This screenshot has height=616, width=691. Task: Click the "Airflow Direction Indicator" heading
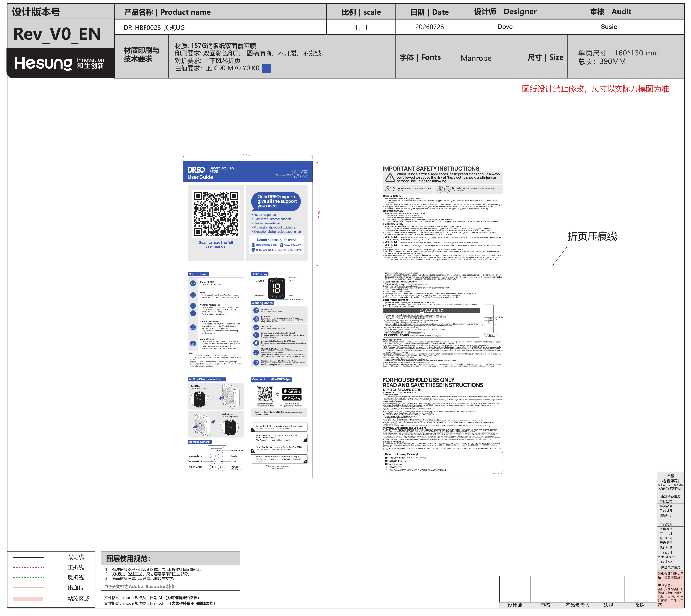point(207,379)
